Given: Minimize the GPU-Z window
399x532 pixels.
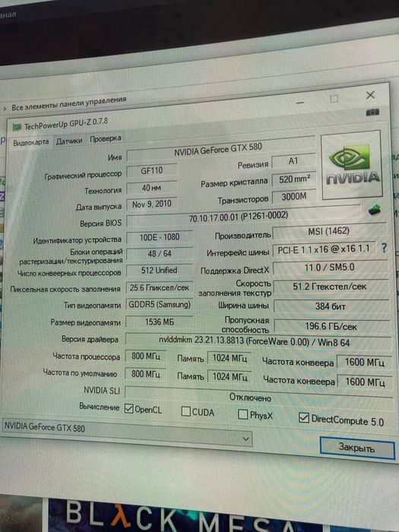Looking at the screenshot, I should click(x=300, y=102).
